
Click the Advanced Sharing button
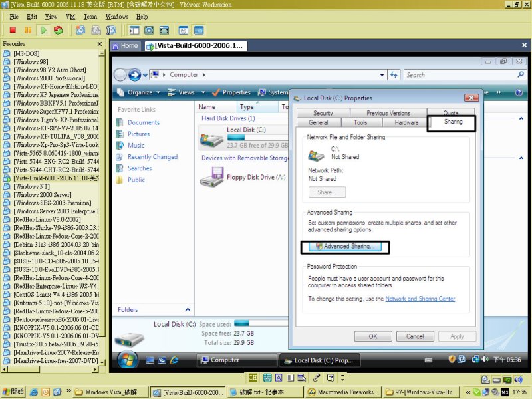pos(345,247)
